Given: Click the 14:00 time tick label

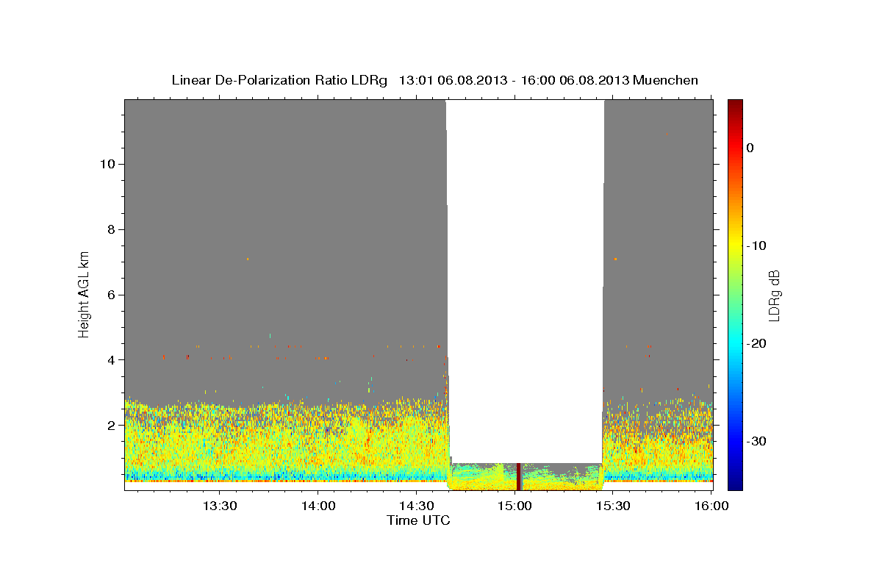Looking at the screenshot, I should [318, 506].
